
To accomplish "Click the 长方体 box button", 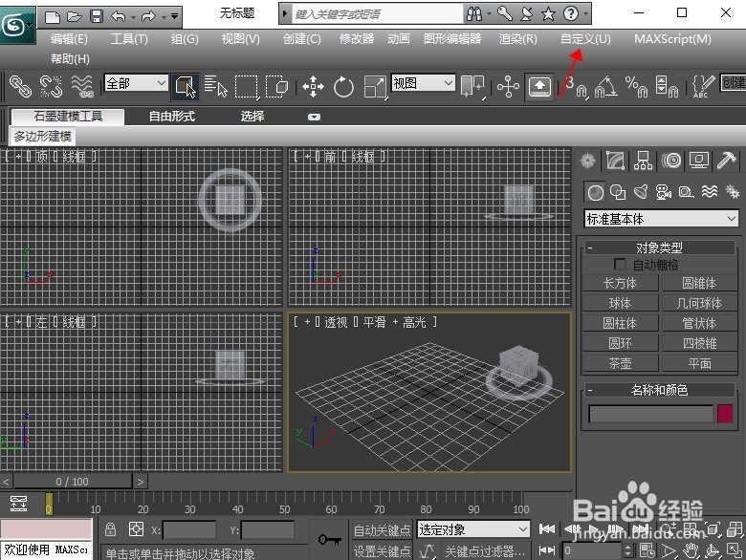I will [x=621, y=283].
